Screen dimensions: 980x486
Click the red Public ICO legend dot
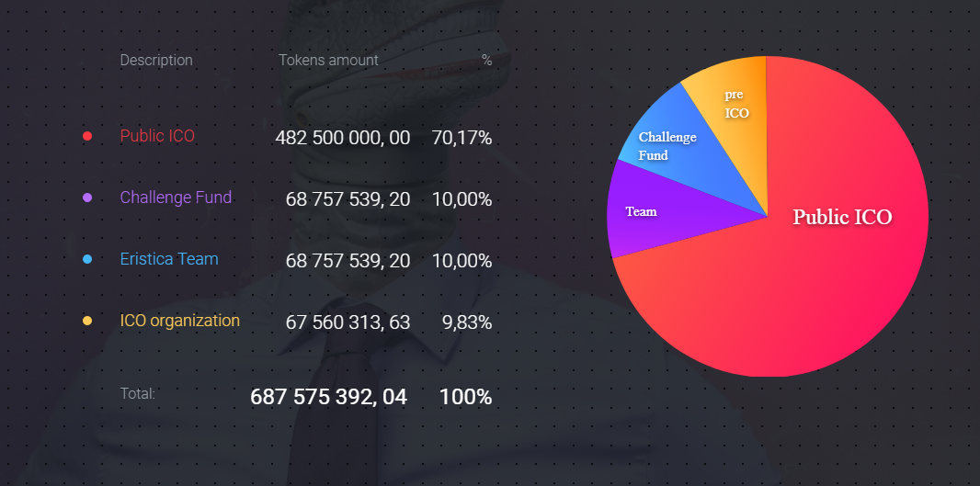[87, 136]
